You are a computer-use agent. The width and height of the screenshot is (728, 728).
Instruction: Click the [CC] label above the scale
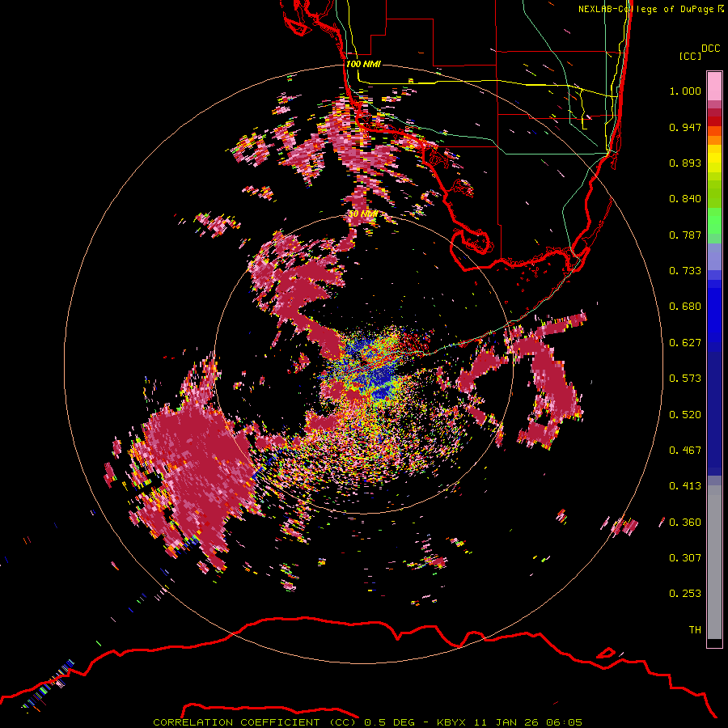click(691, 56)
